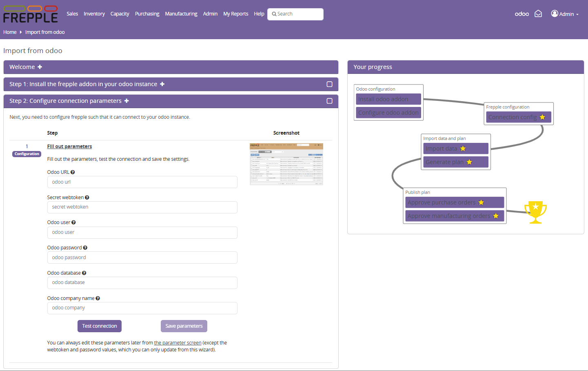Click the Approve manufacturing orders progress step
This screenshot has height=371, width=588.
(455, 216)
